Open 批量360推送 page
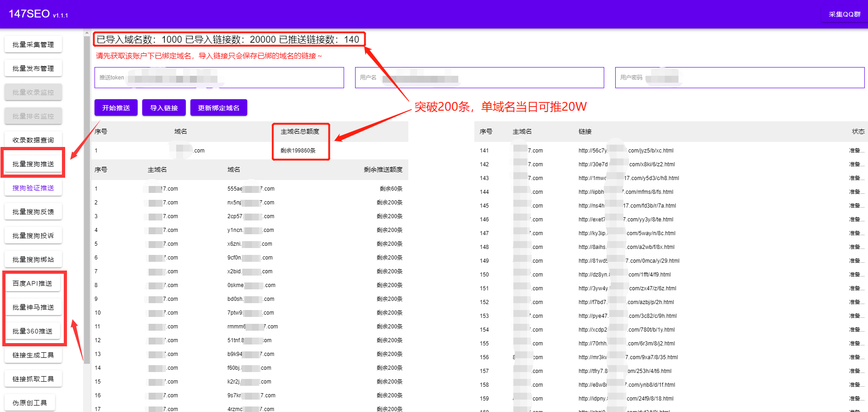 point(33,331)
